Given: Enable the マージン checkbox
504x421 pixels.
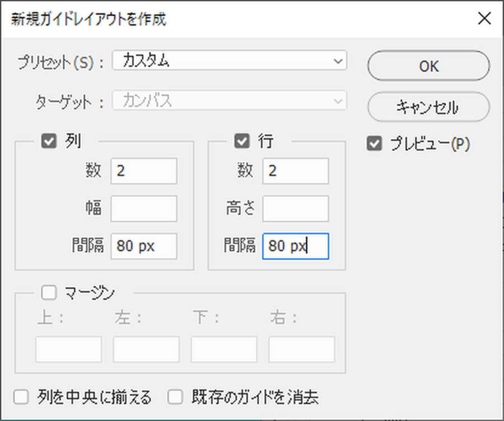Looking at the screenshot, I should [49, 292].
